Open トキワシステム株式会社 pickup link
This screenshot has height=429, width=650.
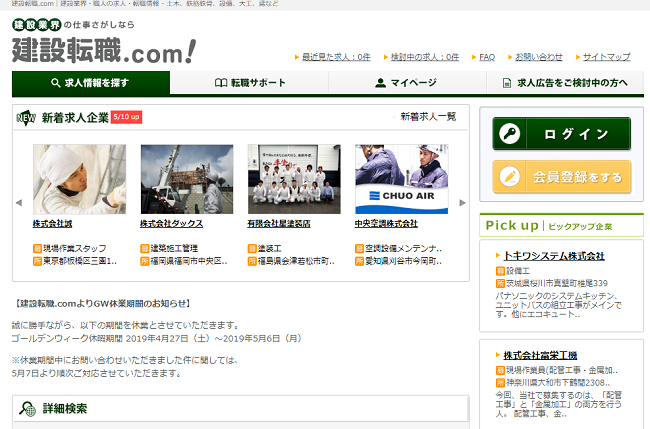554,256
